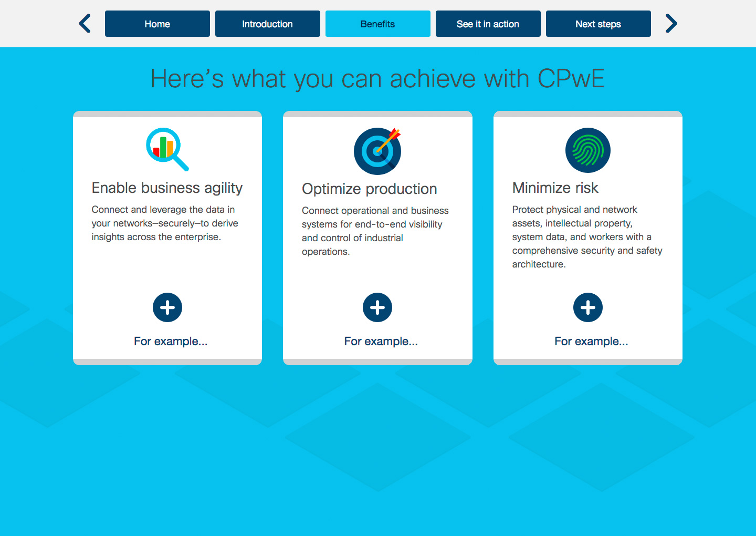Open the See it in action tab
This screenshot has width=756, height=536.
(x=488, y=24)
